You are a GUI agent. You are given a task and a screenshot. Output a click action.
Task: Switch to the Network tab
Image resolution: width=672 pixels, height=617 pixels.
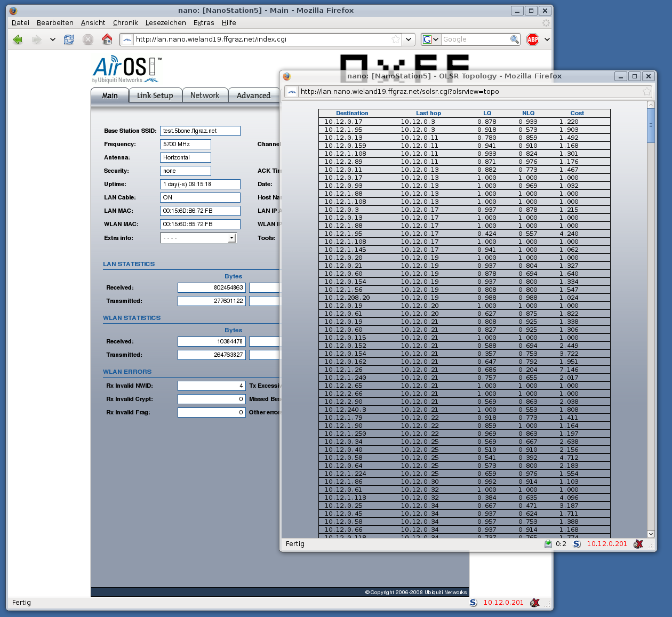pyautogui.click(x=205, y=95)
